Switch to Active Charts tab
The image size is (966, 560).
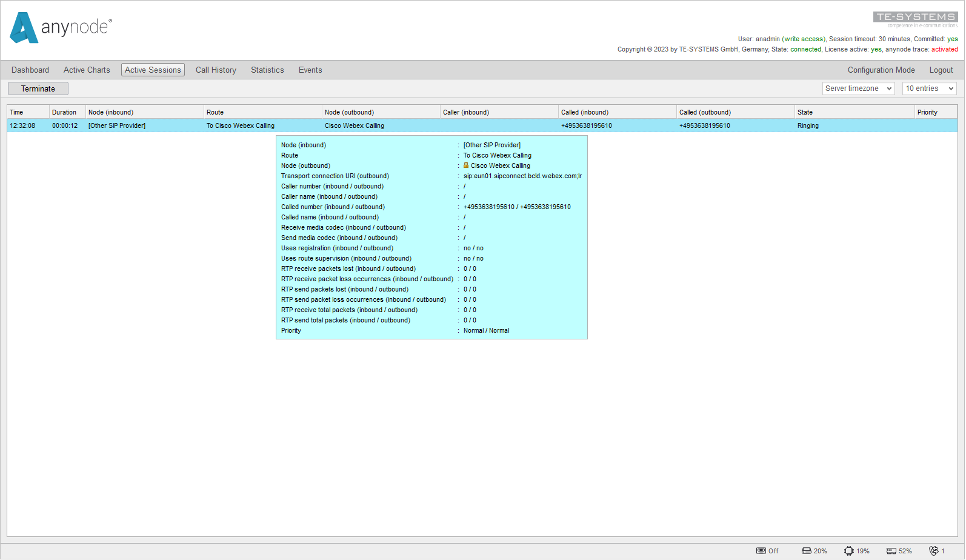(87, 70)
